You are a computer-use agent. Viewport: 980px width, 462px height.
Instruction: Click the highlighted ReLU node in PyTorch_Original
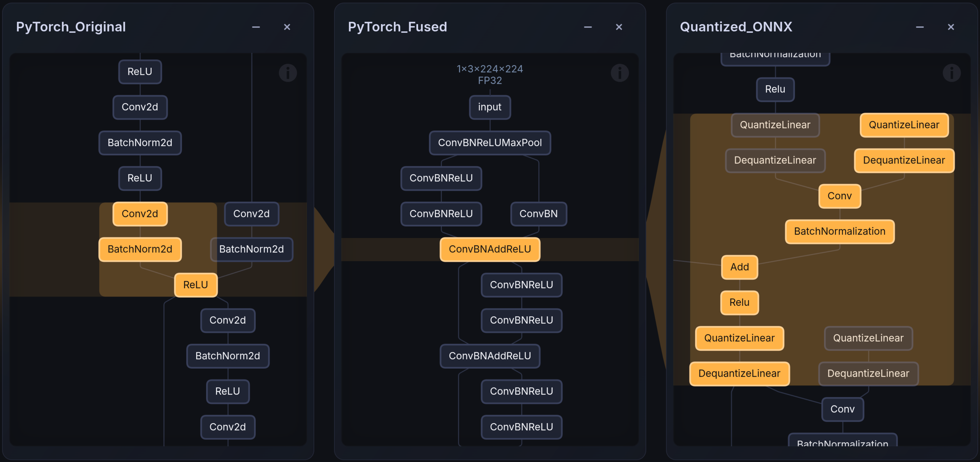click(x=195, y=285)
